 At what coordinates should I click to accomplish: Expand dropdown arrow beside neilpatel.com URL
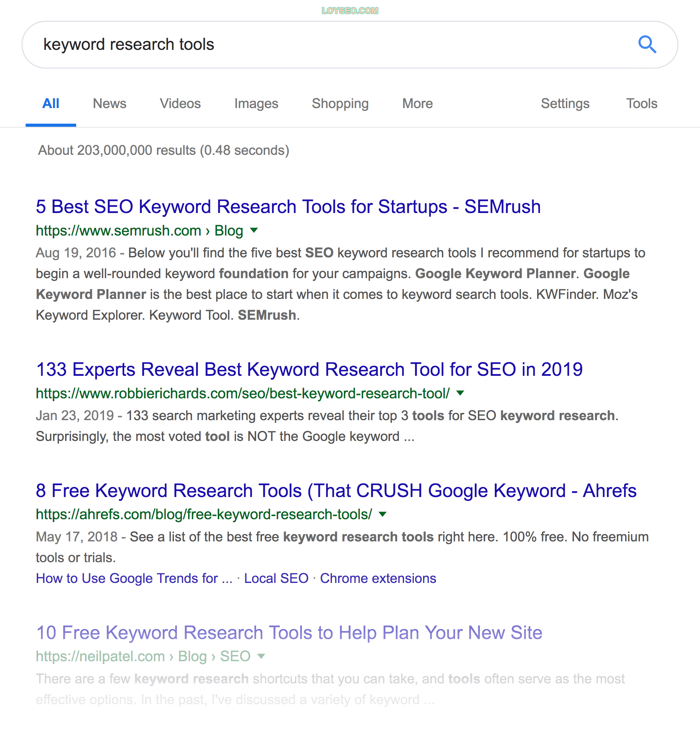(261, 656)
